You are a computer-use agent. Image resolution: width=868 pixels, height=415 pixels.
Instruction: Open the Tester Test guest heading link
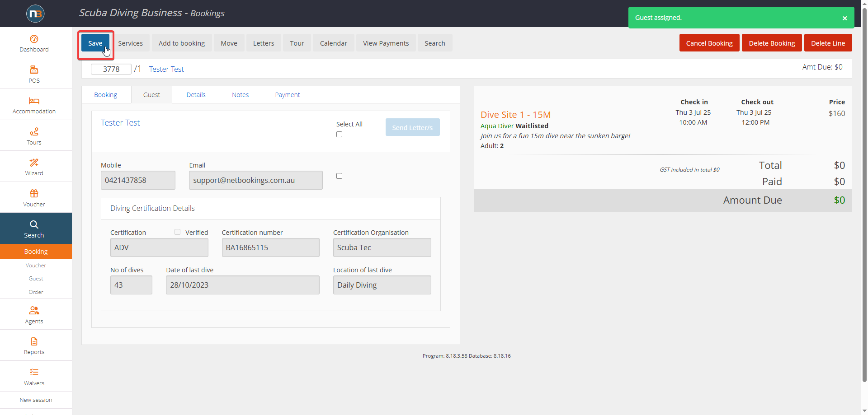click(x=120, y=123)
